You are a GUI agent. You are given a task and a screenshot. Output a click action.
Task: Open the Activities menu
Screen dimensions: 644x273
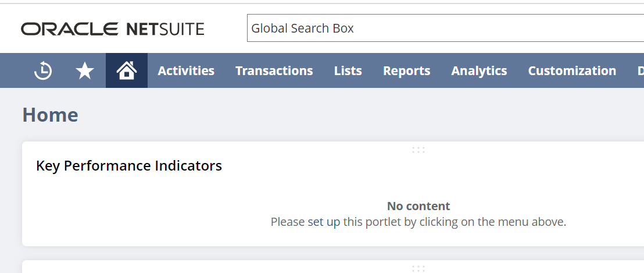click(186, 70)
